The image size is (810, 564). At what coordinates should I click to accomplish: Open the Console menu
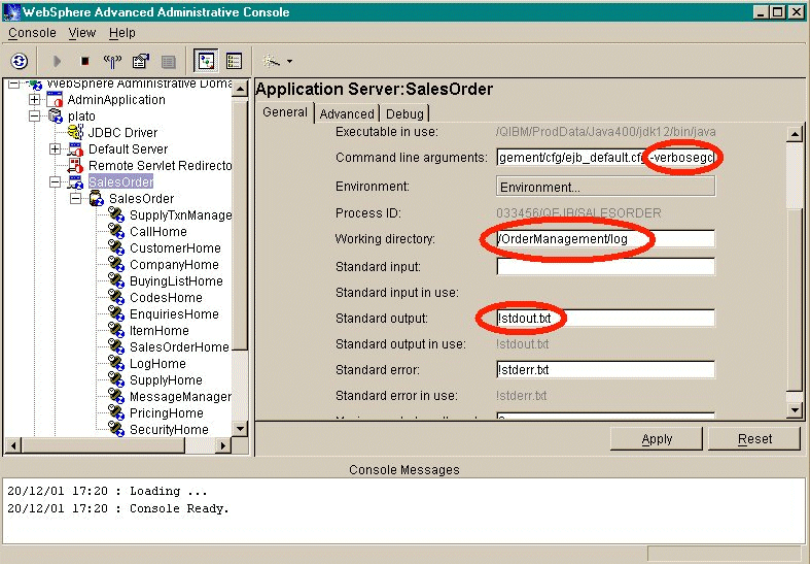point(32,33)
